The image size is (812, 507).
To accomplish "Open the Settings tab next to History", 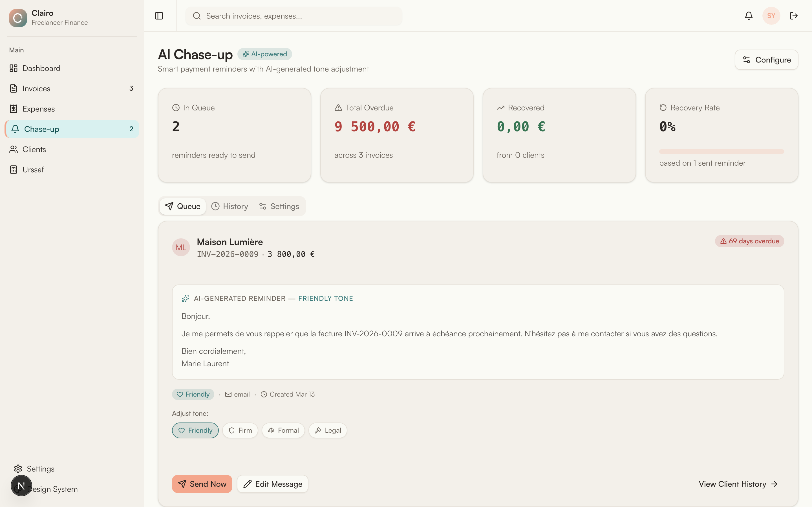I will click(279, 206).
